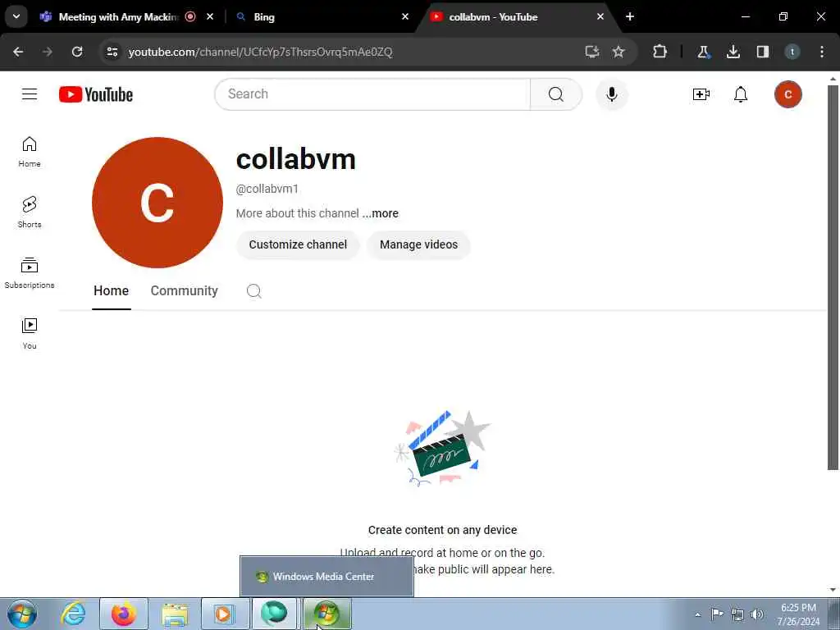The height and width of the screenshot is (630, 840).
Task: View site information icon in address bar
Action: pyautogui.click(x=112, y=52)
